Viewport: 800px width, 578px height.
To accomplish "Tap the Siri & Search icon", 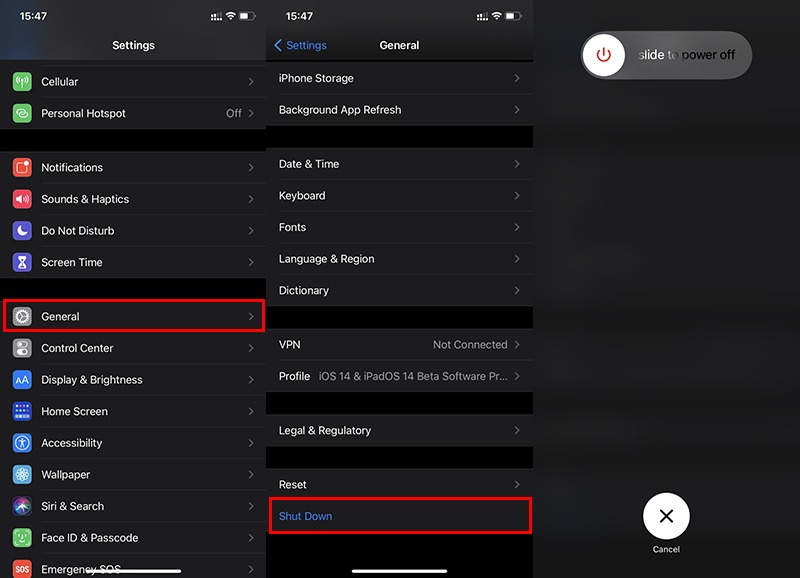I will pyautogui.click(x=22, y=506).
